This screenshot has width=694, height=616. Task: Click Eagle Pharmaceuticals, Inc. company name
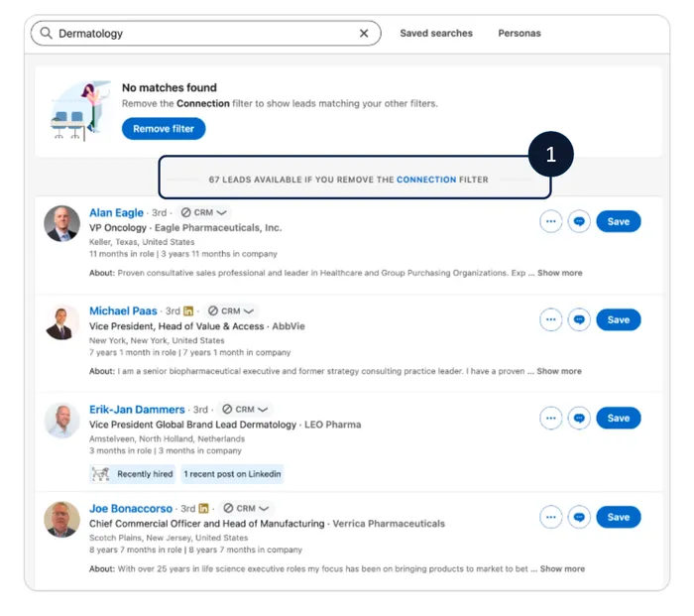218,227
